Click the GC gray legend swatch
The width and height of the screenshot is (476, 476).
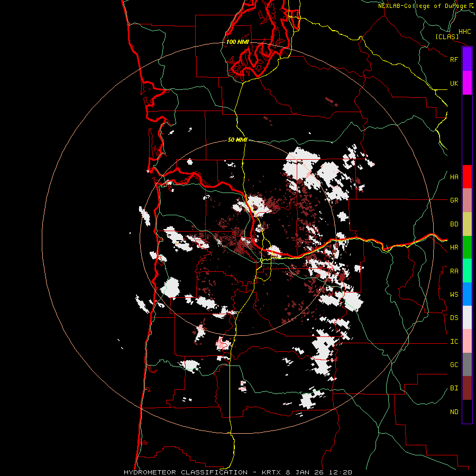(467, 364)
